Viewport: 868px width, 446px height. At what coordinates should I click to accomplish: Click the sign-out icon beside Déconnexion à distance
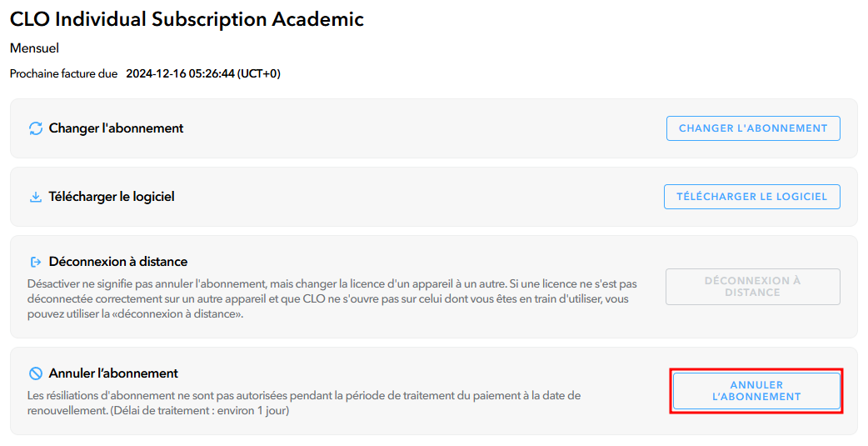[x=36, y=262]
